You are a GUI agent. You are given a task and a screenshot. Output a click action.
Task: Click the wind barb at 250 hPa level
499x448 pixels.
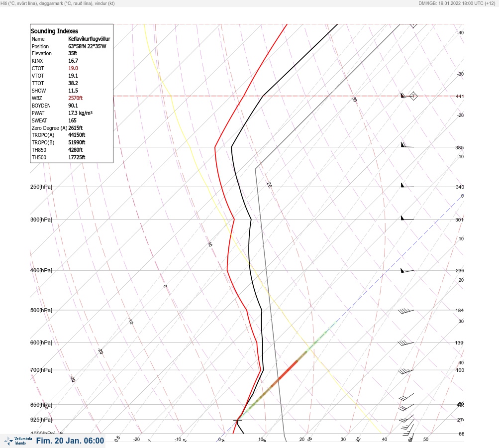coord(407,185)
